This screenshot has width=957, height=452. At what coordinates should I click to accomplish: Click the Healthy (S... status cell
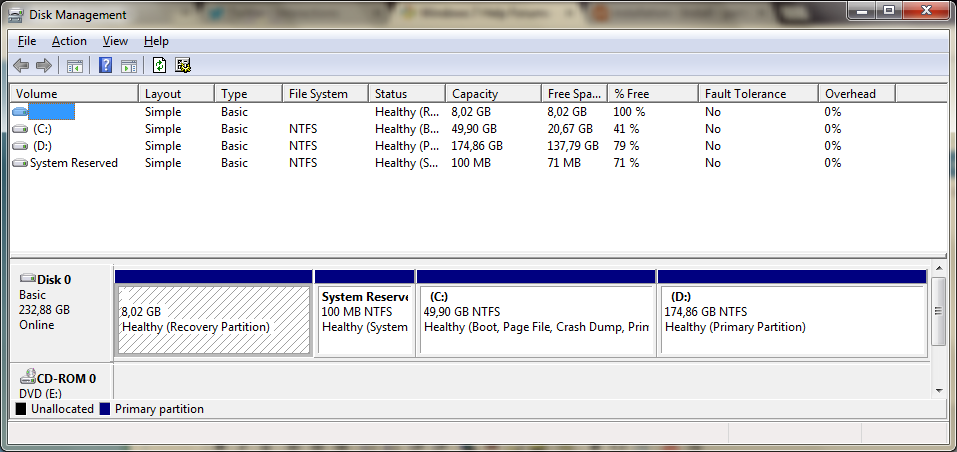407,163
